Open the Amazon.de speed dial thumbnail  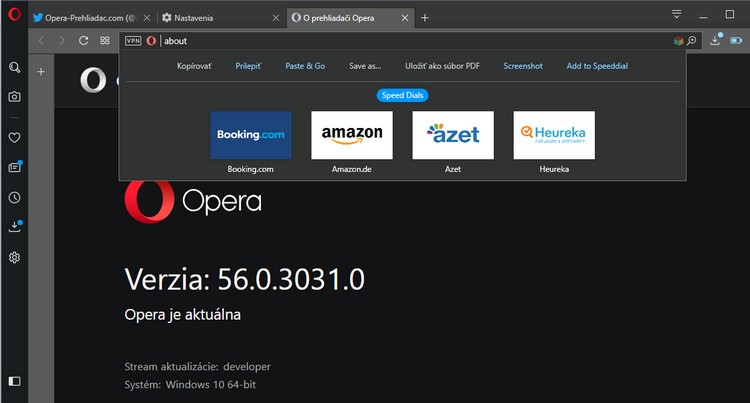(352, 135)
